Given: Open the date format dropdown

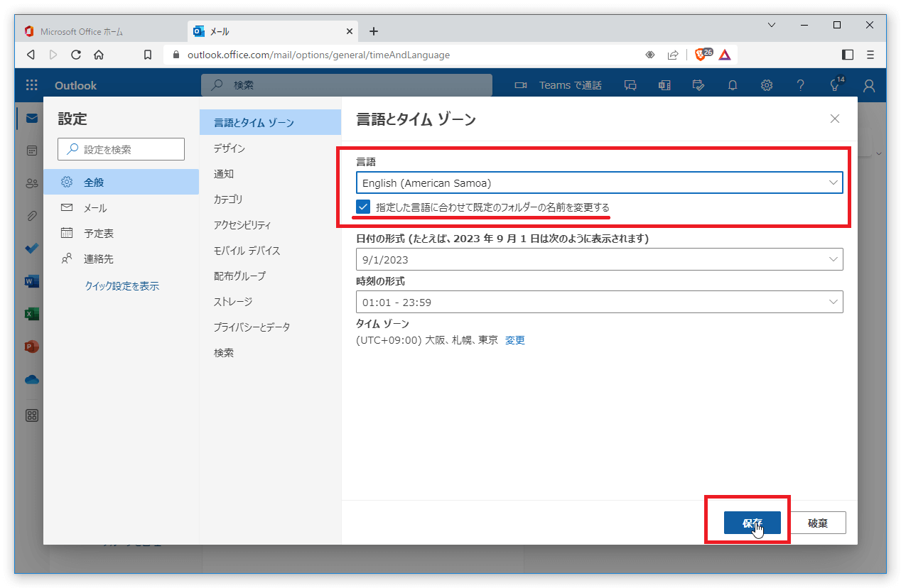Looking at the screenshot, I should click(599, 260).
